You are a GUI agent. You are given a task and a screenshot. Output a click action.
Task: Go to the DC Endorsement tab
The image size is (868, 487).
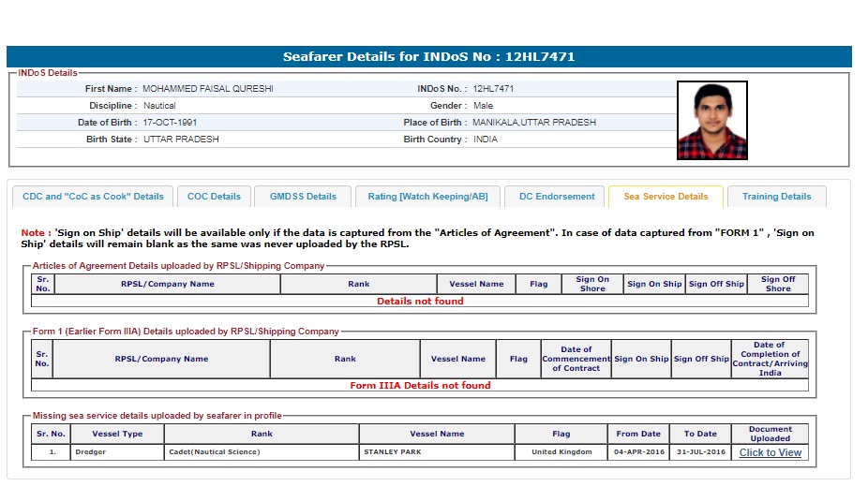[557, 197]
